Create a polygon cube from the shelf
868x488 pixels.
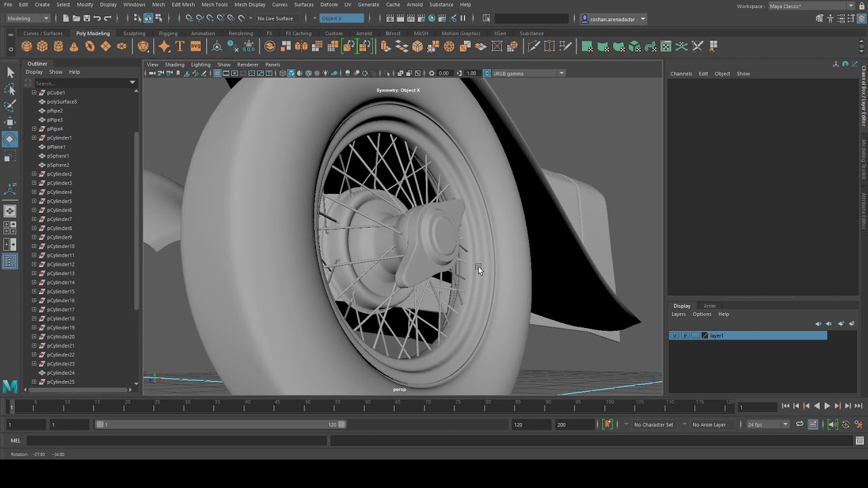click(42, 46)
